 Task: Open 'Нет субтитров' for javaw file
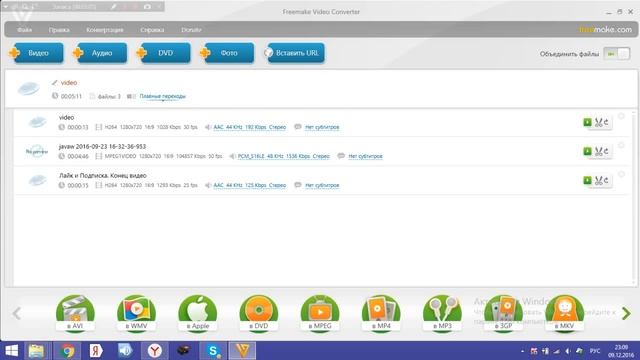tap(365, 156)
